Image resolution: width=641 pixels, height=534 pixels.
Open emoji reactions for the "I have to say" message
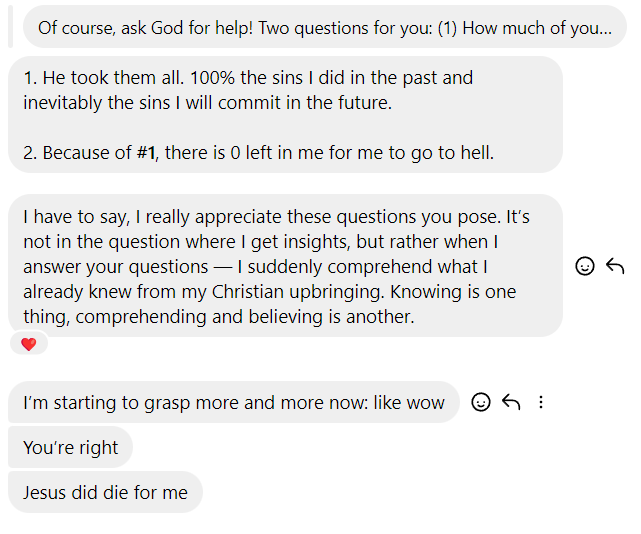(585, 266)
